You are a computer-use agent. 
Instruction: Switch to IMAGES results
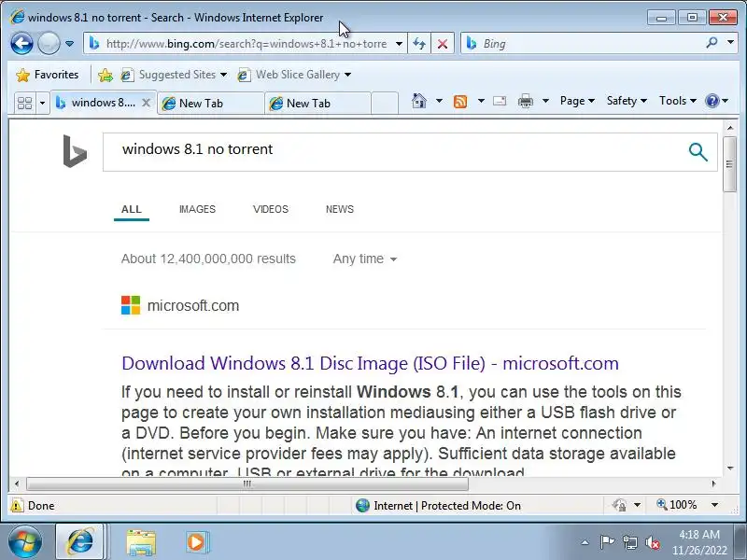(x=197, y=209)
